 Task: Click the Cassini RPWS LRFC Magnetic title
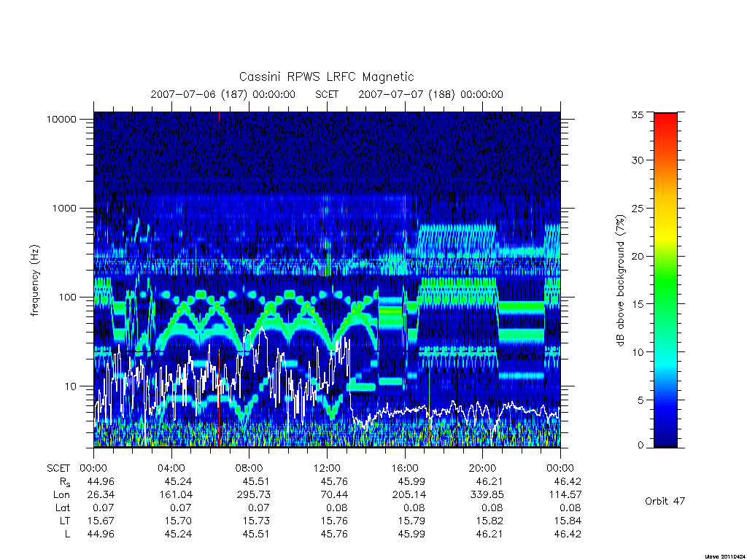(x=326, y=77)
